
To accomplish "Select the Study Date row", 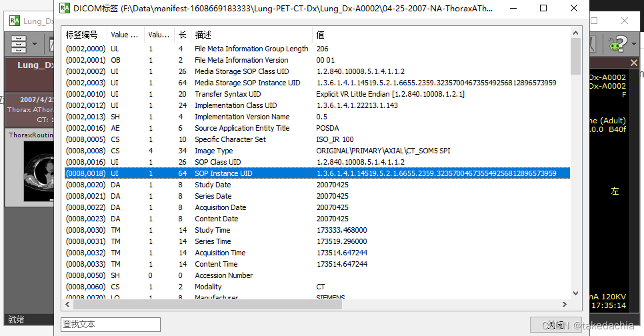I will [317, 185].
